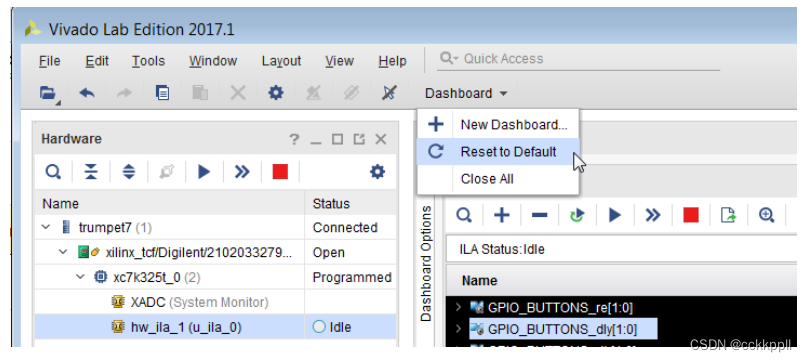Image resolution: width=807 pixels, height=362 pixels.
Task: Collapse the xc7k325t_0 device node
Action: pyautogui.click(x=80, y=278)
